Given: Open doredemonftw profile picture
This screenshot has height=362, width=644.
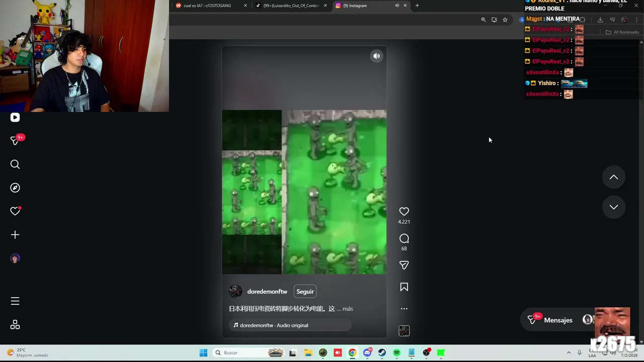Looking at the screenshot, I should point(235,292).
